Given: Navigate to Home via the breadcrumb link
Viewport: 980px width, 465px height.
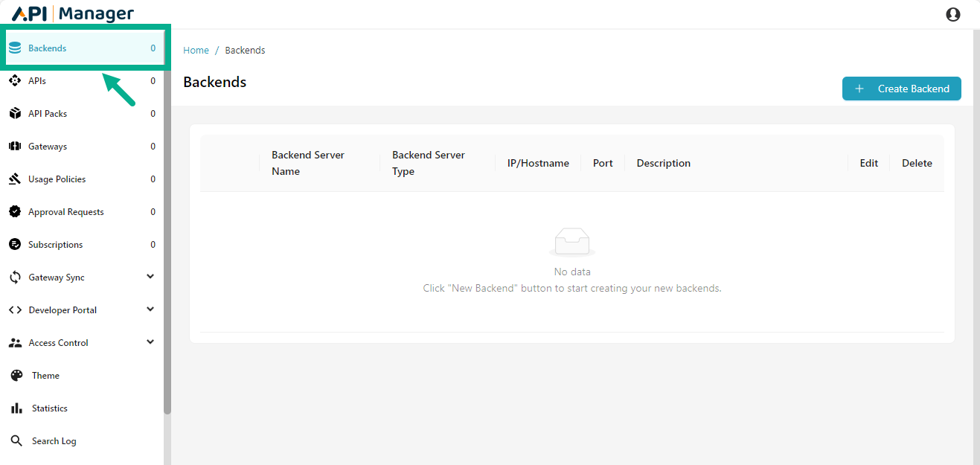Looking at the screenshot, I should pos(196,50).
